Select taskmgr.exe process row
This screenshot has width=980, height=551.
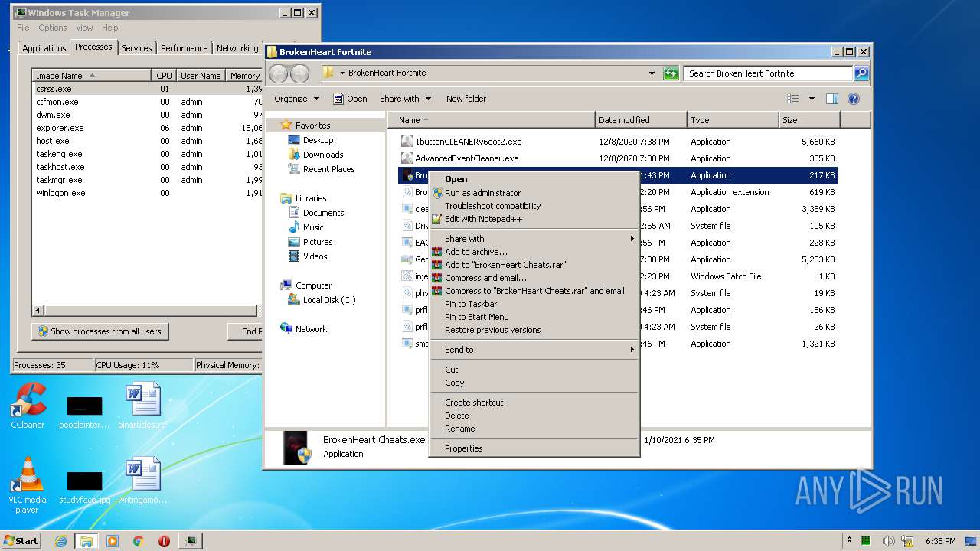click(148, 180)
